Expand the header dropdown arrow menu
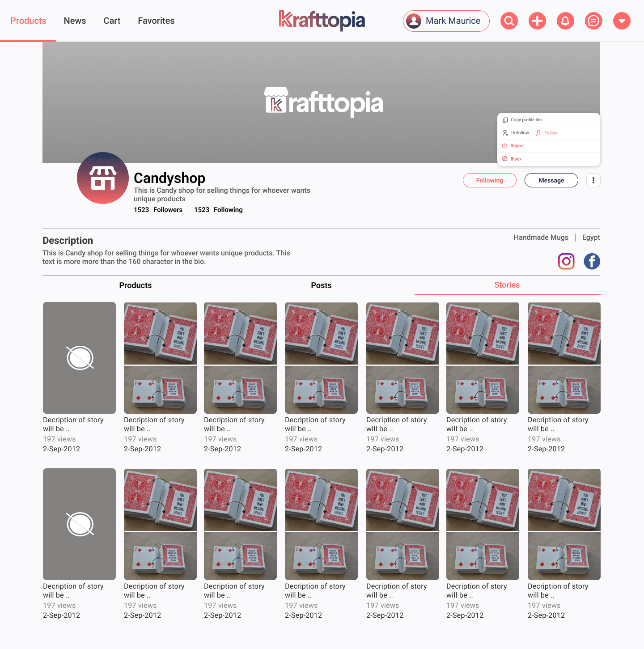 pos(622,21)
